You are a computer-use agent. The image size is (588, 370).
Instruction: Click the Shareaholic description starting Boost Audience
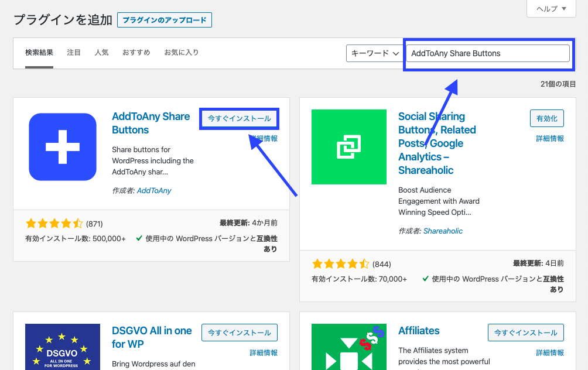click(439, 201)
